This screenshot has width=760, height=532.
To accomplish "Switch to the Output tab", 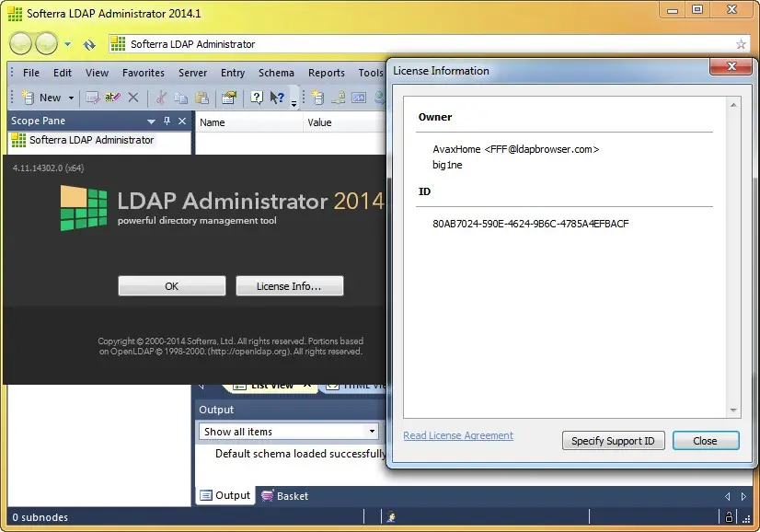I will pyautogui.click(x=225, y=495).
